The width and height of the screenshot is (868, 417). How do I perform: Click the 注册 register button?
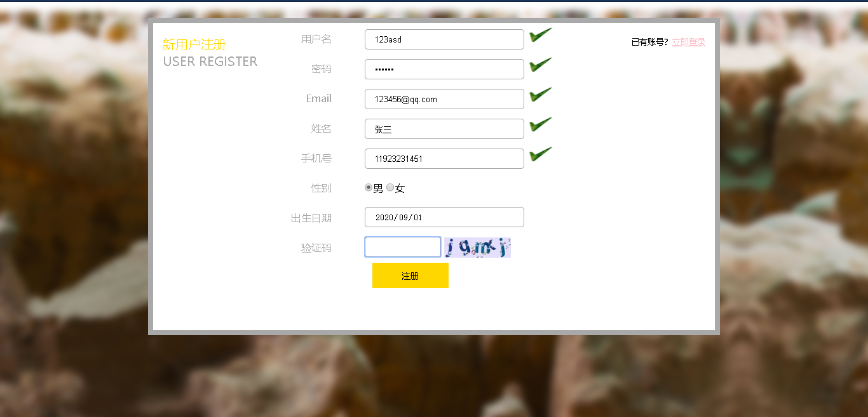pos(410,275)
